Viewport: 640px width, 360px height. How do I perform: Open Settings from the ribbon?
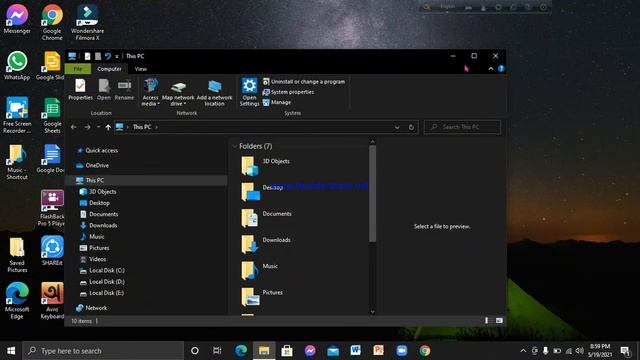[x=249, y=92]
